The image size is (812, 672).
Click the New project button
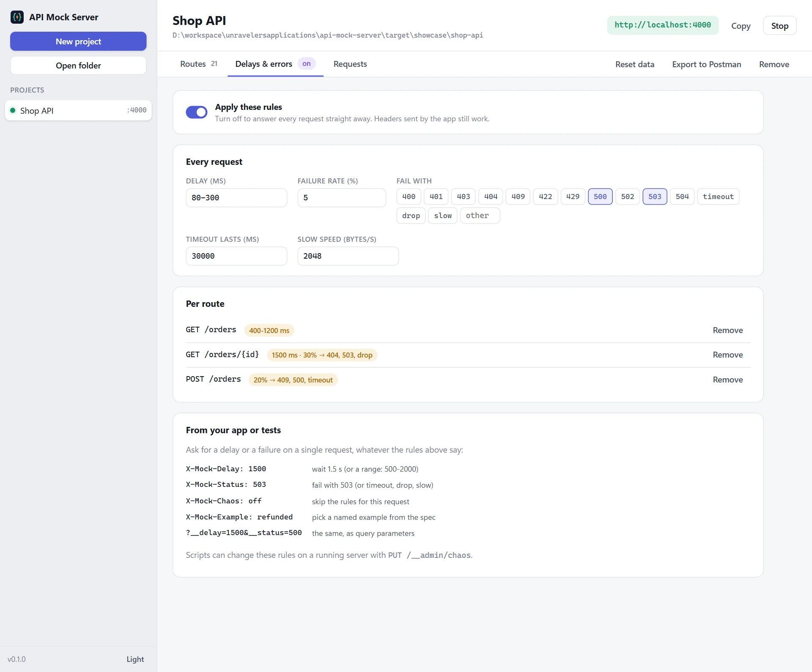point(78,41)
